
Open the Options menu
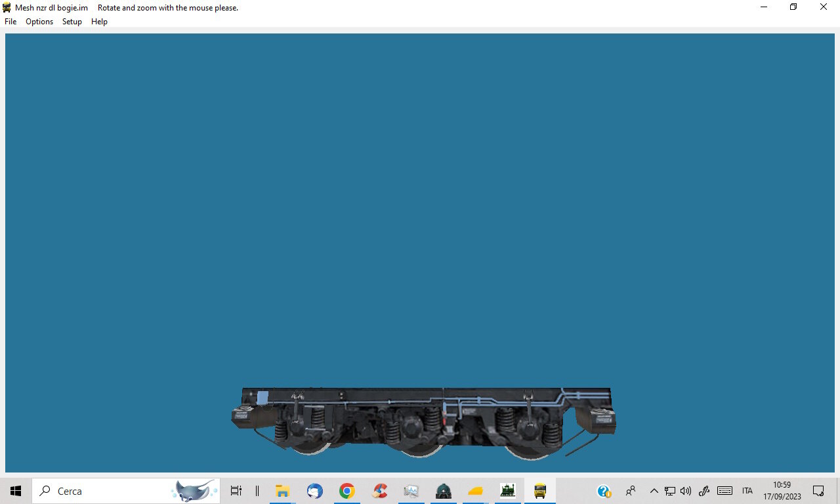[x=39, y=22]
